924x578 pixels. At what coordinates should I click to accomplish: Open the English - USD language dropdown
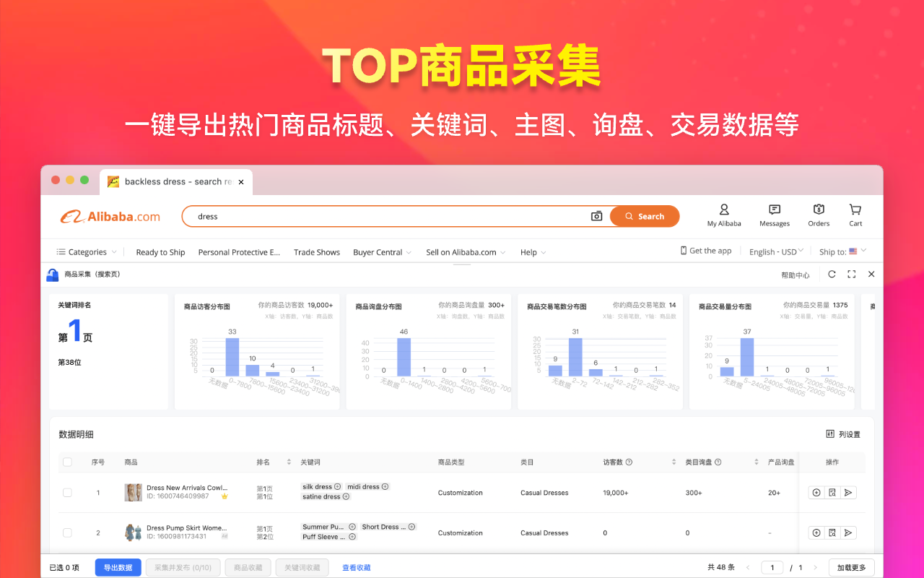[775, 251]
